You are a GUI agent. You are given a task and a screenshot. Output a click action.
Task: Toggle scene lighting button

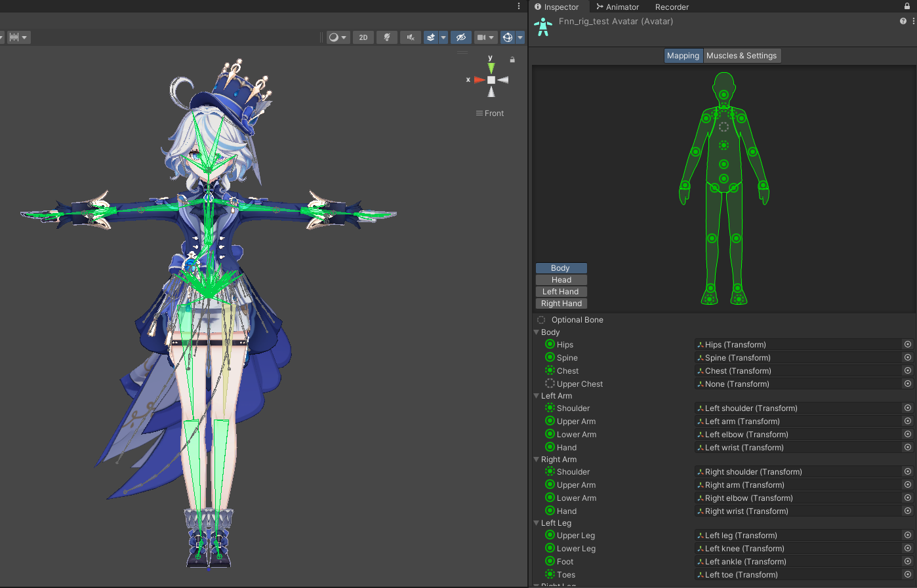click(387, 37)
